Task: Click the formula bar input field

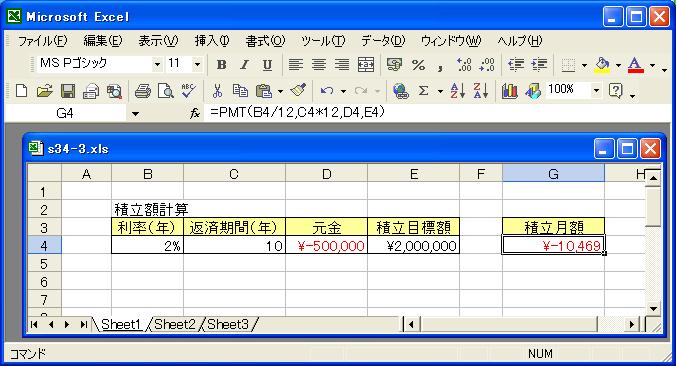Action: (439, 113)
